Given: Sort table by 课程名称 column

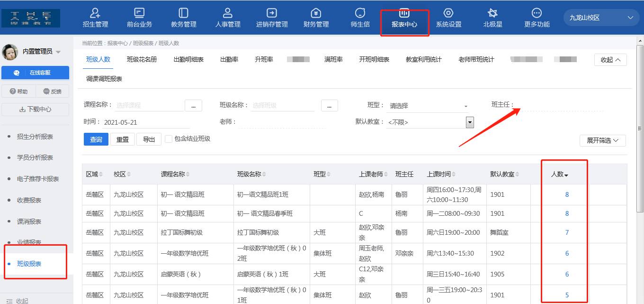Looking at the screenshot, I should pos(176,174).
